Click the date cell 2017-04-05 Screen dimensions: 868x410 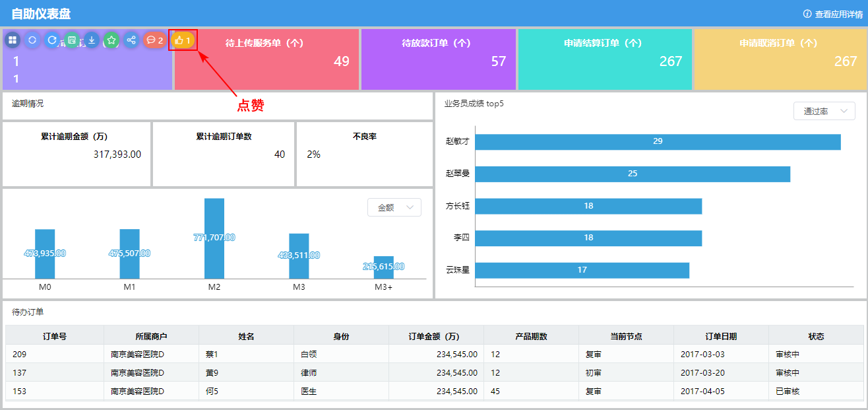(721, 391)
